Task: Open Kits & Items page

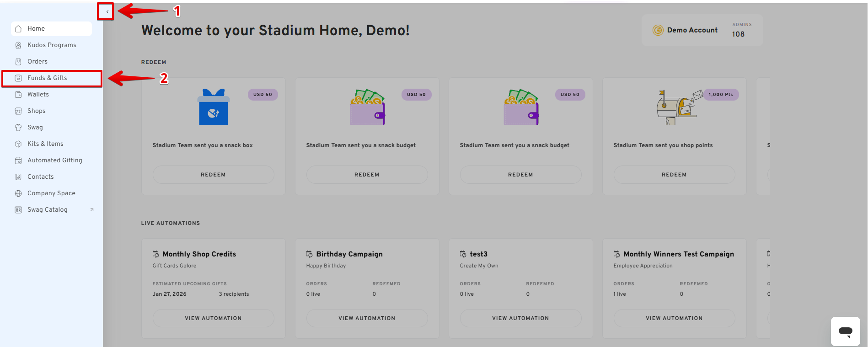Action: click(45, 144)
